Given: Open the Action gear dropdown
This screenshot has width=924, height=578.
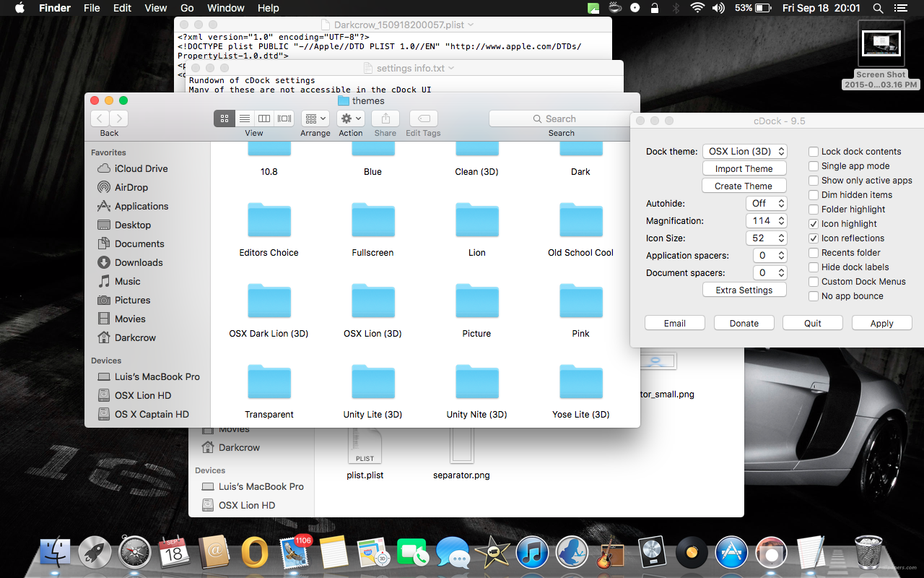Looking at the screenshot, I should pyautogui.click(x=350, y=118).
